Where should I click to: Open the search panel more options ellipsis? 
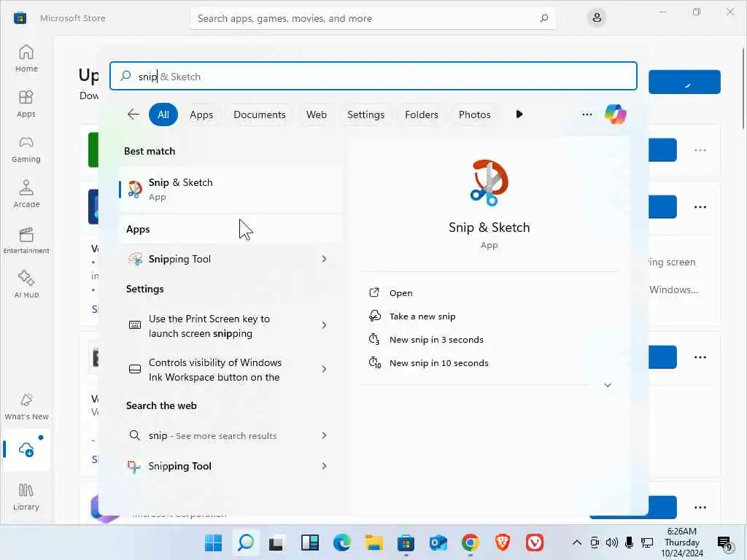click(587, 114)
